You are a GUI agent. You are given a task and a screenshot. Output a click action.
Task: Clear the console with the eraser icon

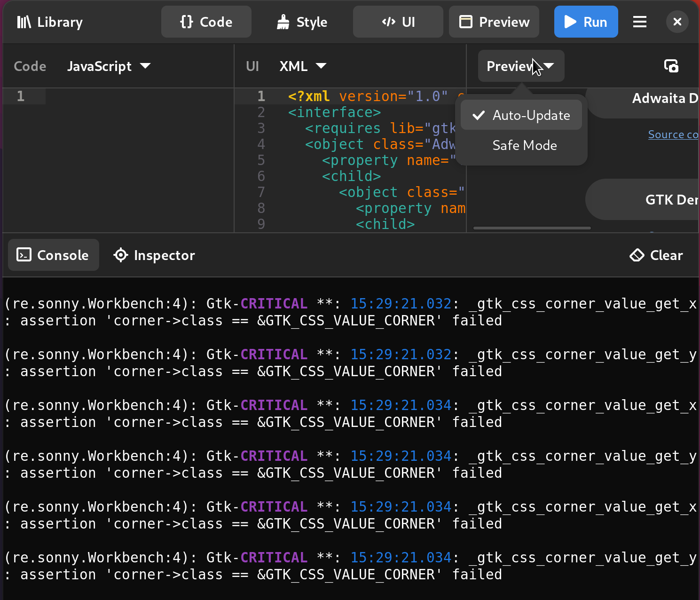tap(637, 255)
